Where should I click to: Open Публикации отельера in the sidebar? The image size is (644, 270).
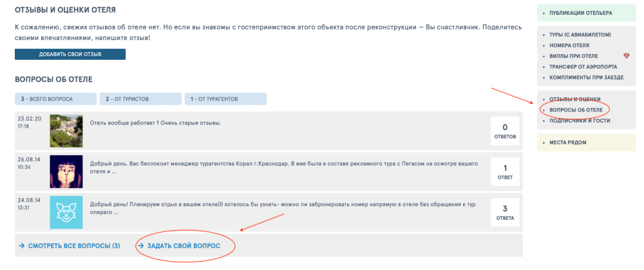580,13
